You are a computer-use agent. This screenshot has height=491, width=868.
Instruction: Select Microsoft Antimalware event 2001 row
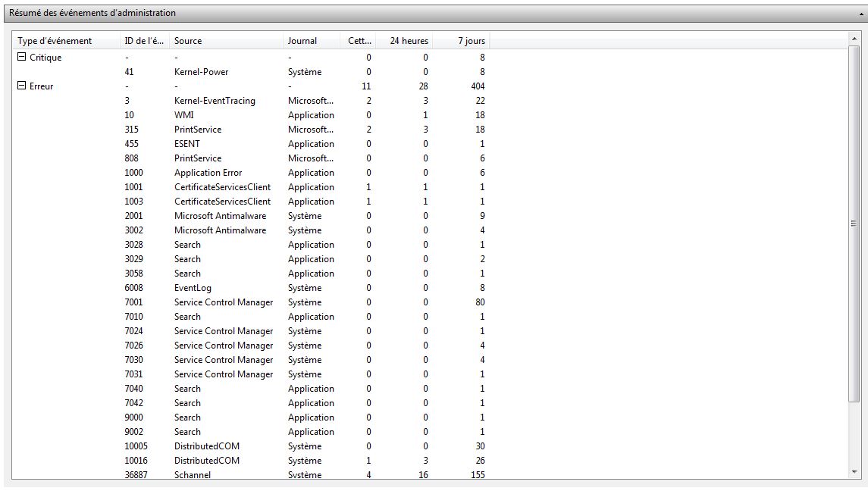coord(220,216)
